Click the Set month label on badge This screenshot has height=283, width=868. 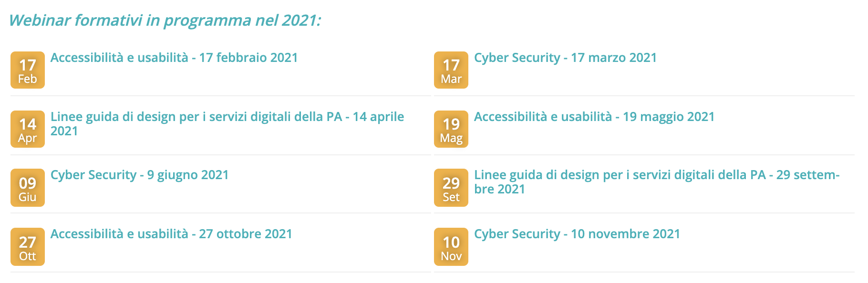pos(451,197)
